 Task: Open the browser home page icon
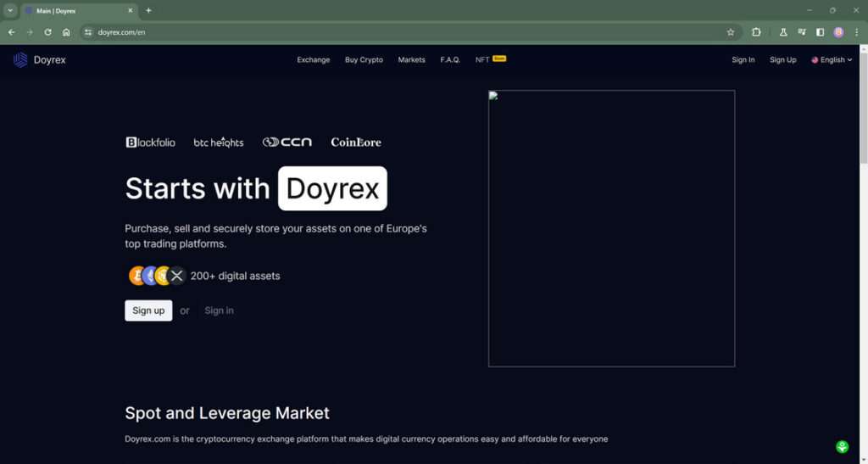point(66,32)
